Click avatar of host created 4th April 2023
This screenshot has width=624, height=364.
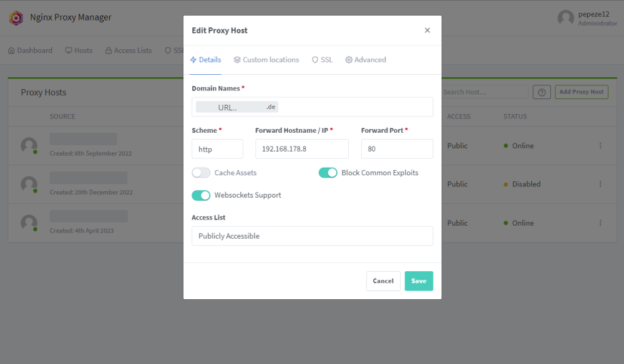click(x=29, y=223)
